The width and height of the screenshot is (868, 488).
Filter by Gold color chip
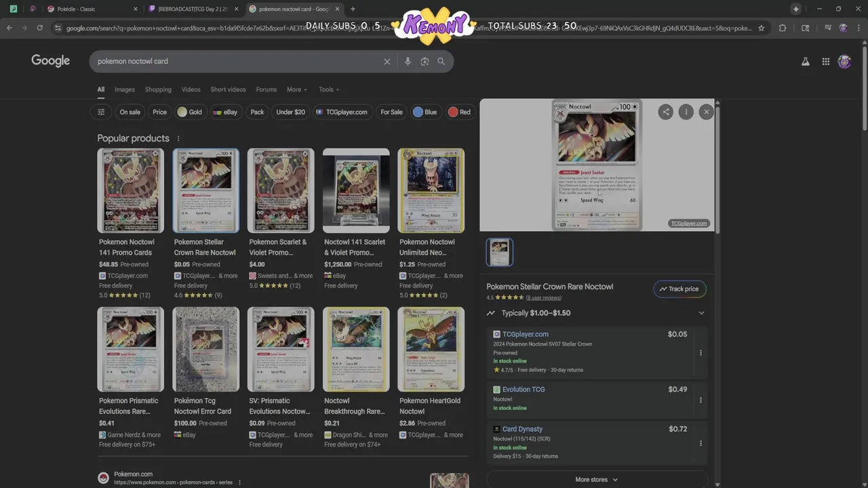[190, 112]
